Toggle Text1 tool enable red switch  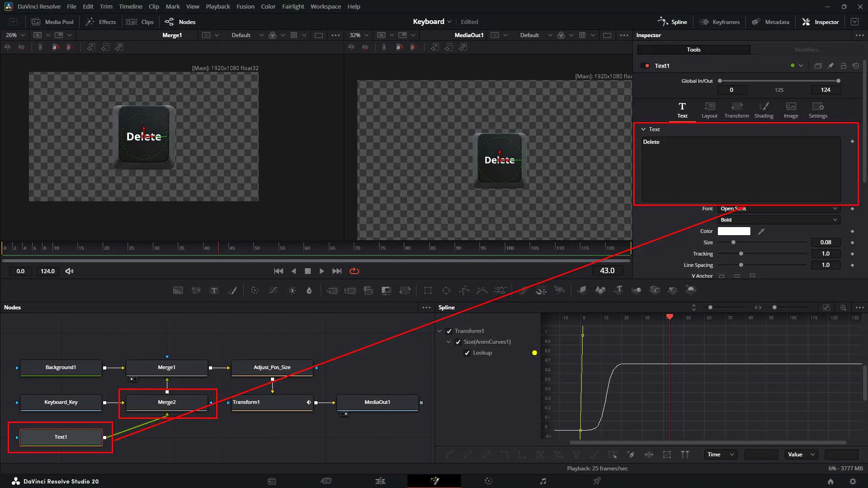coord(645,66)
